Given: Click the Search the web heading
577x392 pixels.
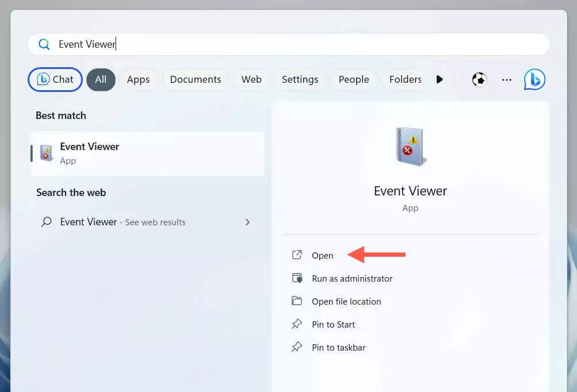Looking at the screenshot, I should tap(71, 193).
